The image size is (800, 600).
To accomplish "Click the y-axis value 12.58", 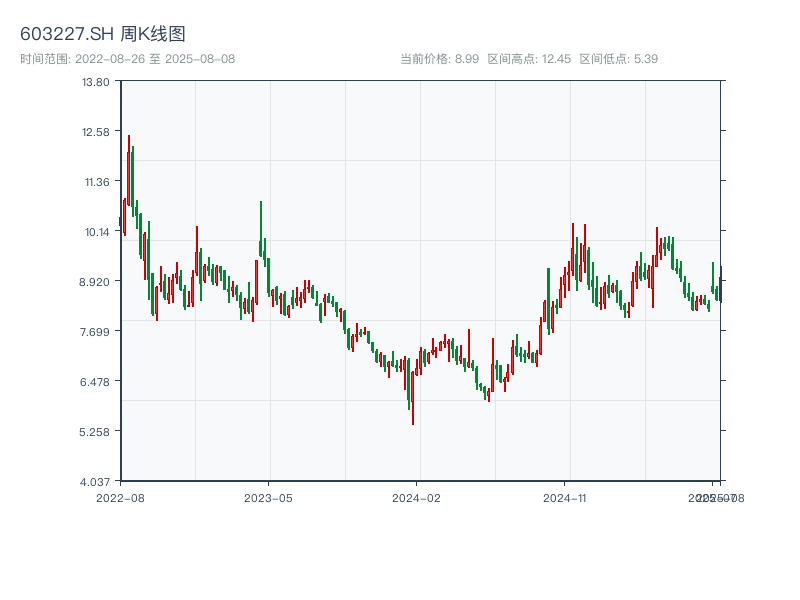I will pos(96,132).
